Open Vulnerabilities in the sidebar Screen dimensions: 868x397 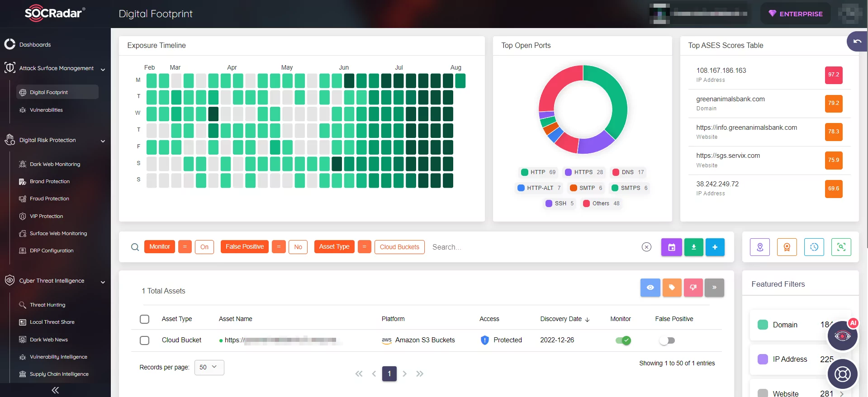[46, 110]
